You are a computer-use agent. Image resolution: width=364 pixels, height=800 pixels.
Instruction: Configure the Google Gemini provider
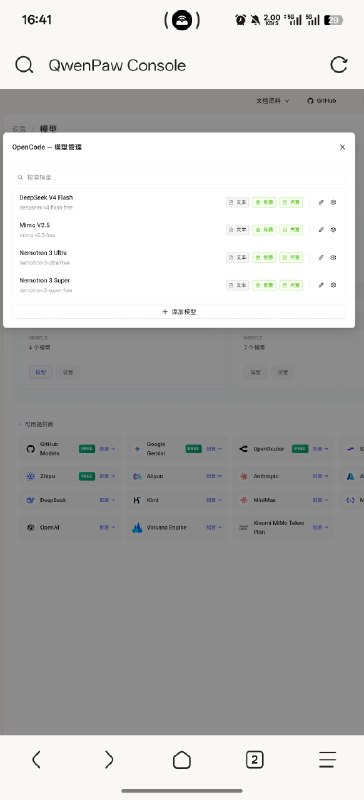[x=214, y=449]
